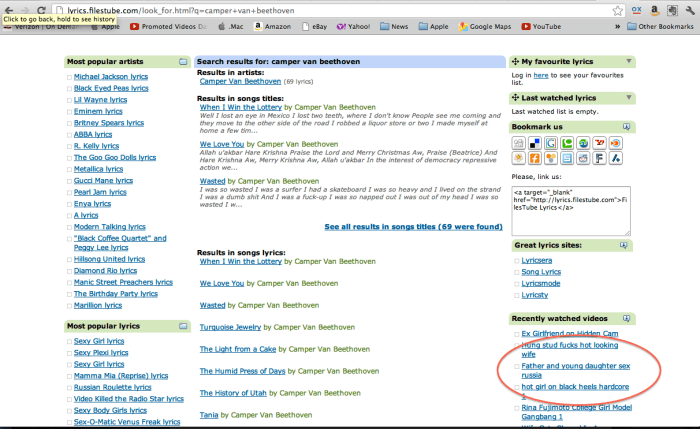Image resolution: width=700 pixels, height=429 pixels.
Task: Show hidden bookmarks with the » chevron
Action: 617,26
